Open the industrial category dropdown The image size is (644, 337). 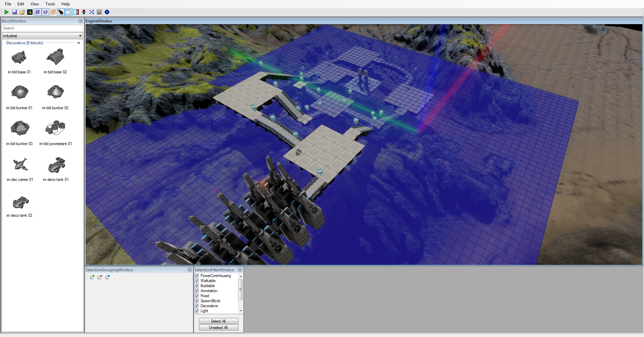[42, 36]
